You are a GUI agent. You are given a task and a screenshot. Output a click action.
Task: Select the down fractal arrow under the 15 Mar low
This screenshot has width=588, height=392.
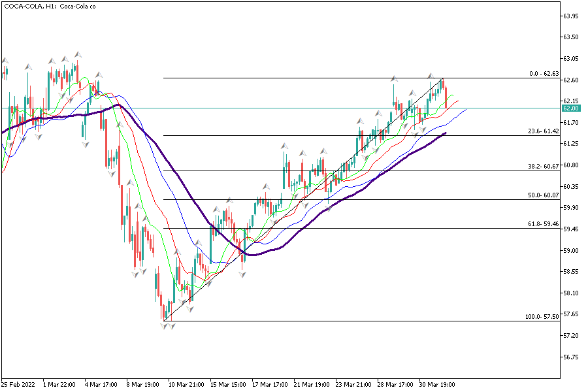pyautogui.click(x=243, y=274)
